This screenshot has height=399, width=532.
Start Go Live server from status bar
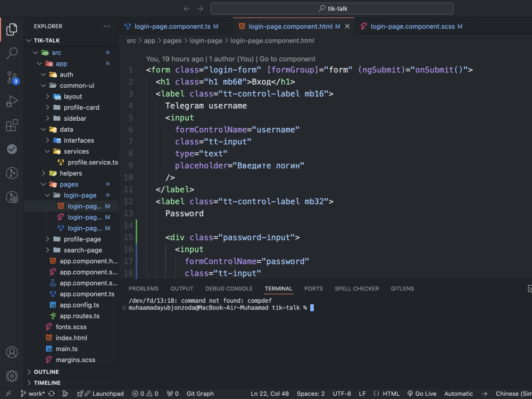coord(421,394)
